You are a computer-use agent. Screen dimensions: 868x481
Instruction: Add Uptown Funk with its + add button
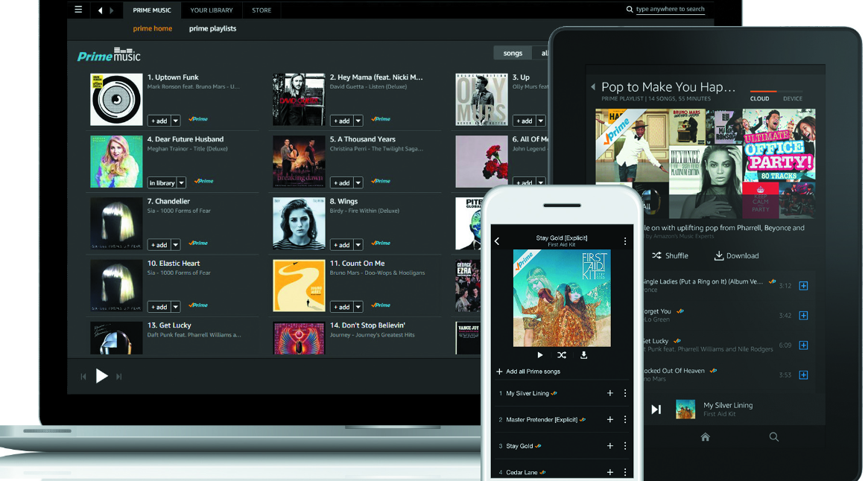[x=159, y=121]
